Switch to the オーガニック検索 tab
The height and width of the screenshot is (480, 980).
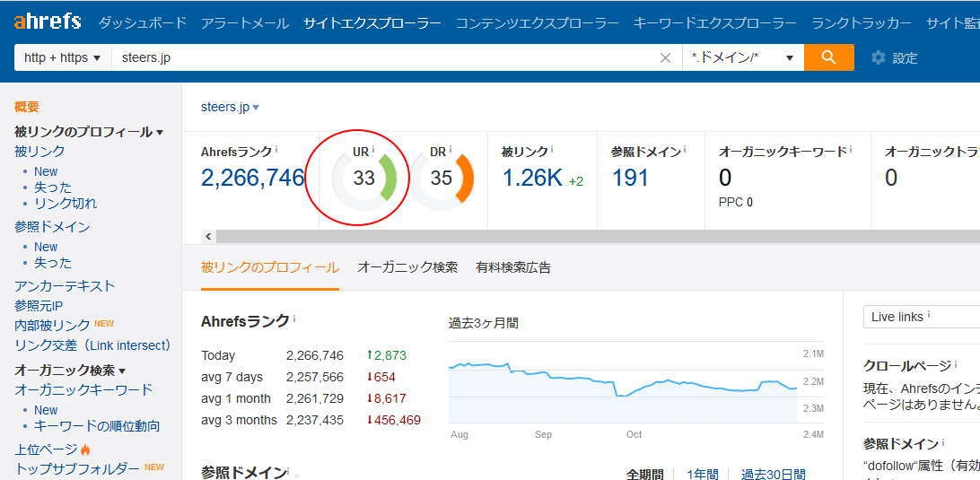coord(407,267)
